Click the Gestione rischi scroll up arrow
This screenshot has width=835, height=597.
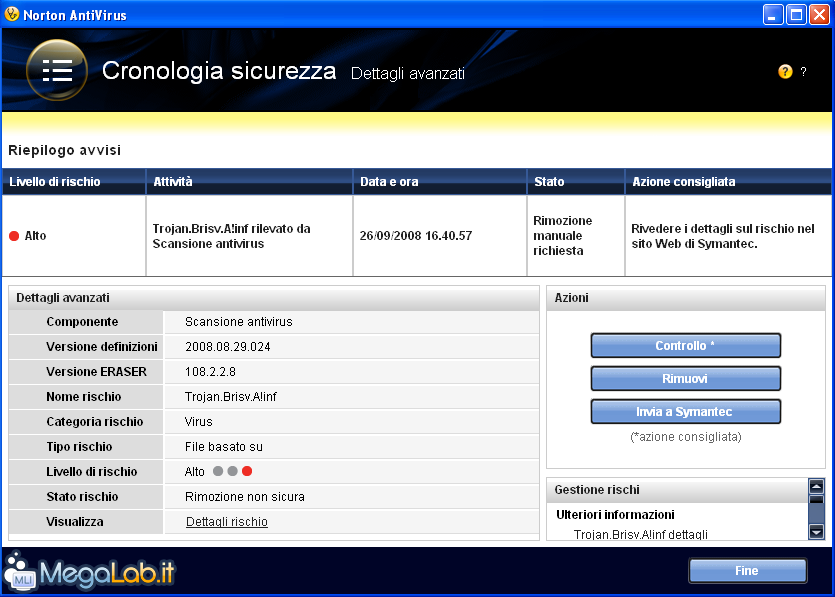(816, 486)
